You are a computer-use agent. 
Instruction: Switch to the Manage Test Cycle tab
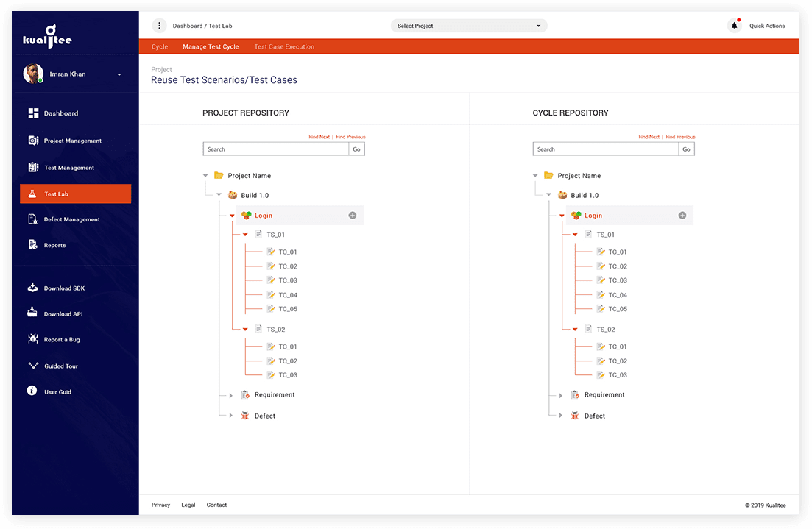tap(211, 46)
